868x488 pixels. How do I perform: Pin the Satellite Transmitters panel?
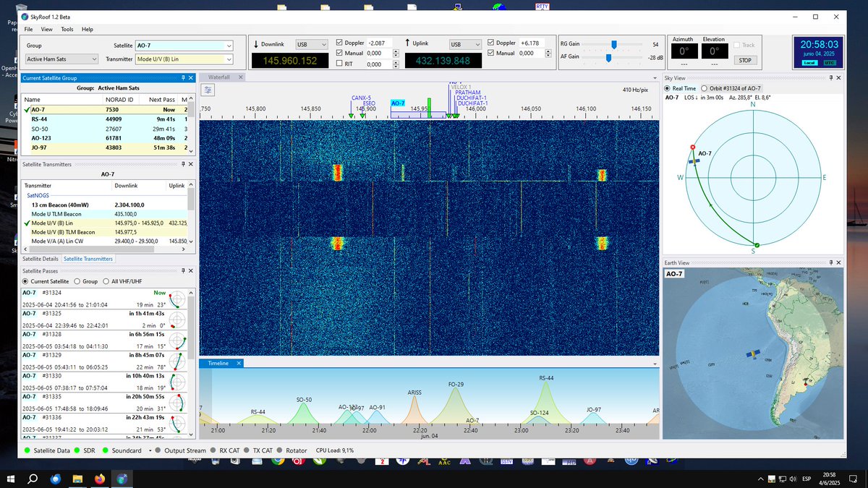pos(183,164)
